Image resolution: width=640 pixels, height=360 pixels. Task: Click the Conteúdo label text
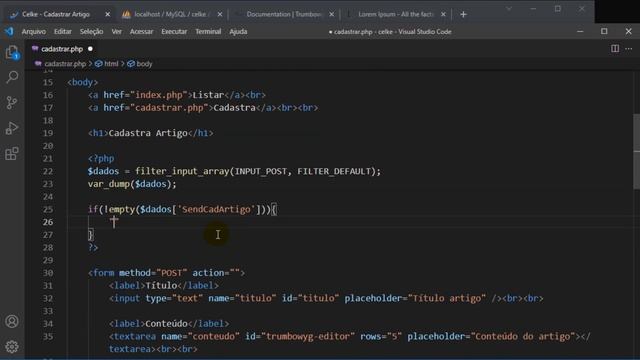pyautogui.click(x=167, y=324)
